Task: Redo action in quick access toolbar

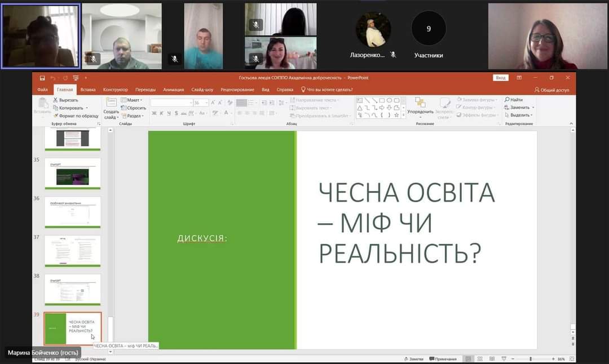Action: pos(65,78)
